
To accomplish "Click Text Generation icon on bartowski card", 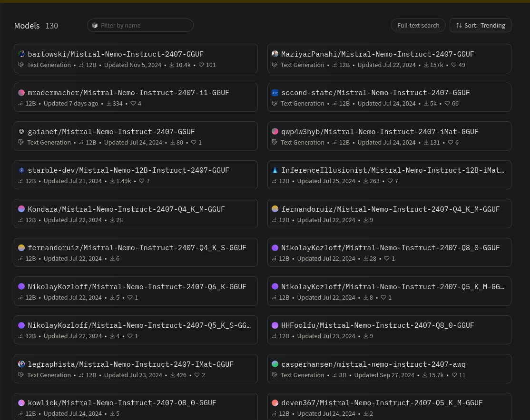I will pyautogui.click(x=21, y=65).
